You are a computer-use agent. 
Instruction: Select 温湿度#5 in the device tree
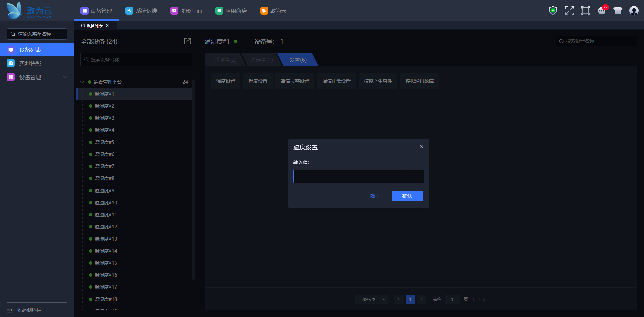click(x=104, y=142)
